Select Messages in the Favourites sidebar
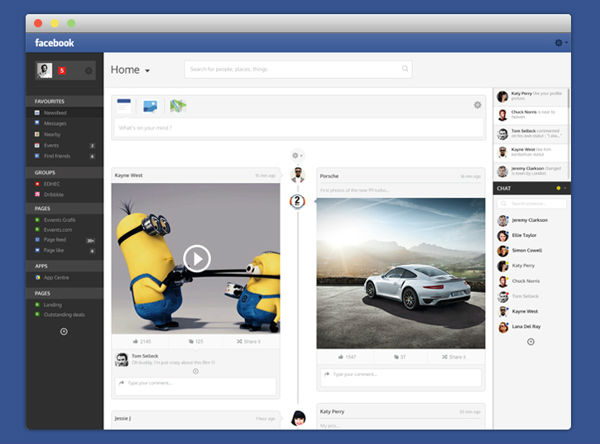Screen dimensions: 600x444 56,123
